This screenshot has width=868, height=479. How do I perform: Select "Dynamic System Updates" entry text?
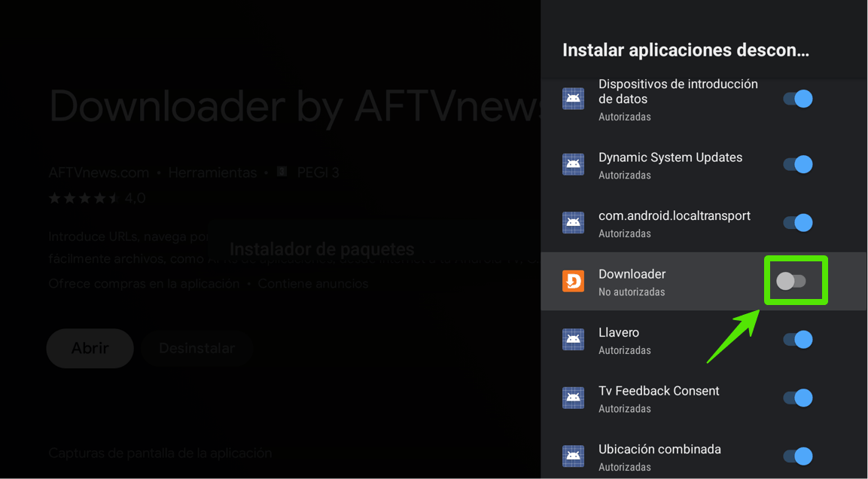(670, 157)
